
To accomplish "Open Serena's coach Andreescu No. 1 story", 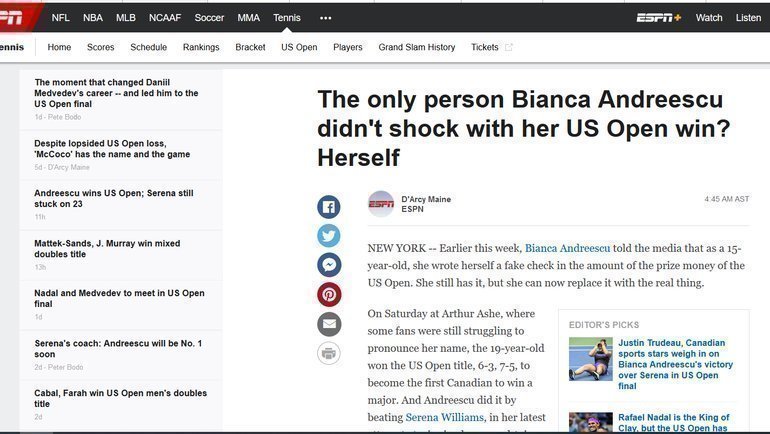I will click(118, 349).
